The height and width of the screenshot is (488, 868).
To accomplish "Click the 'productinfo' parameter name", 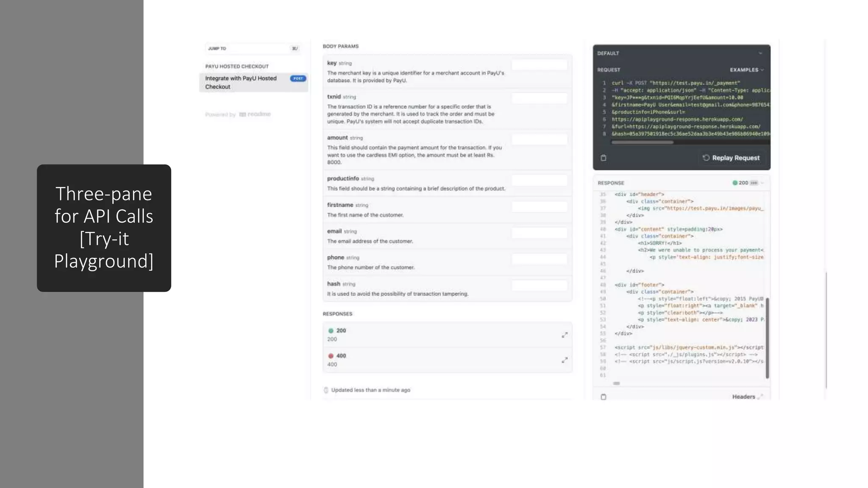I will coord(343,179).
